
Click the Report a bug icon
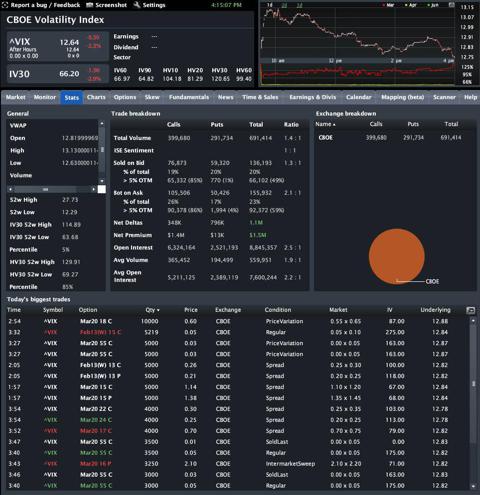coord(5,5)
